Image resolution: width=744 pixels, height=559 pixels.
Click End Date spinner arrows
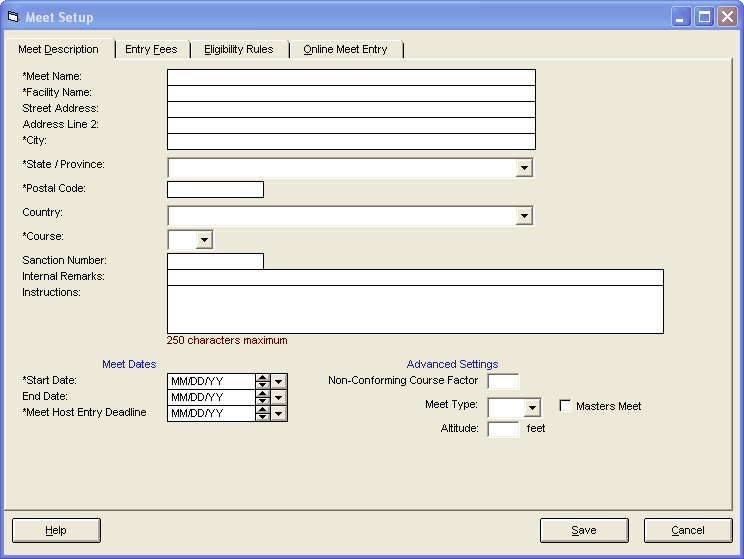click(x=263, y=397)
